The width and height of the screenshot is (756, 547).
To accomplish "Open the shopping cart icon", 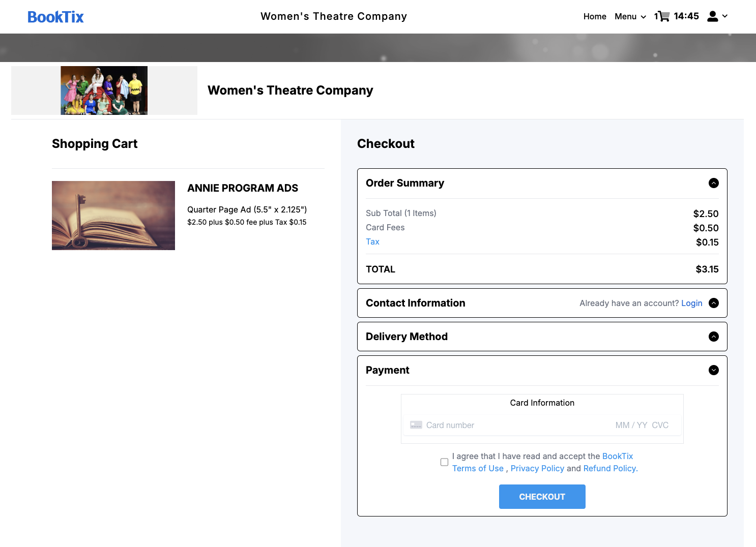I will pos(663,16).
